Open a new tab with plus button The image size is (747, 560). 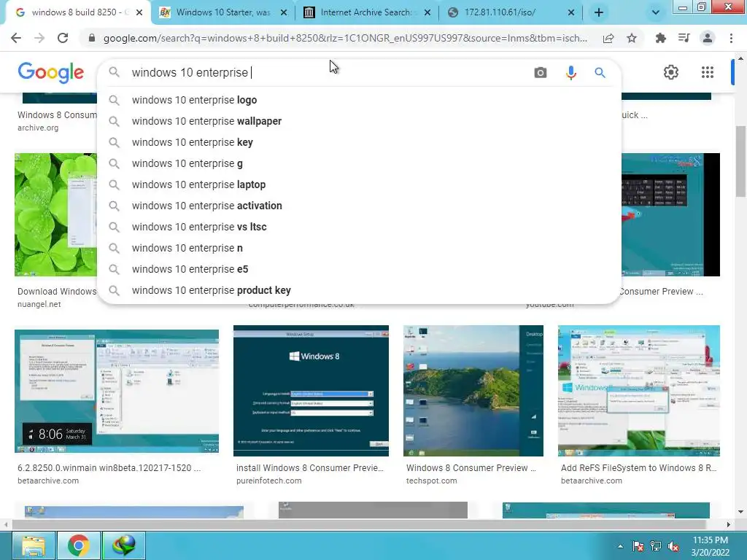[599, 13]
